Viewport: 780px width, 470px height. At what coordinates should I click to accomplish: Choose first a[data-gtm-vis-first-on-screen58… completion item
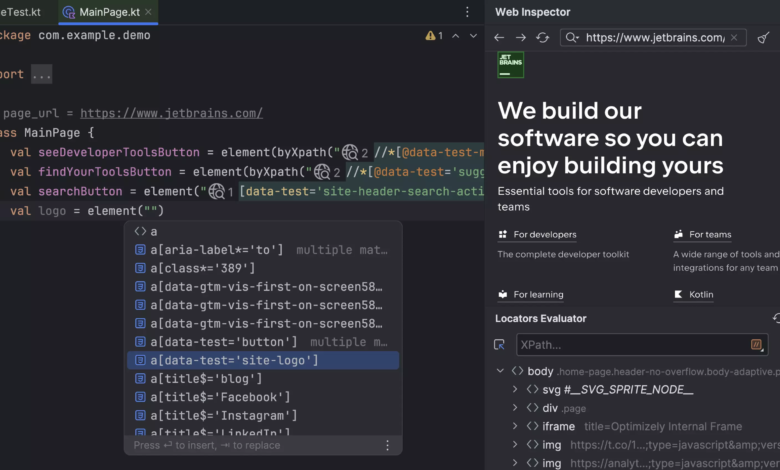click(263, 287)
